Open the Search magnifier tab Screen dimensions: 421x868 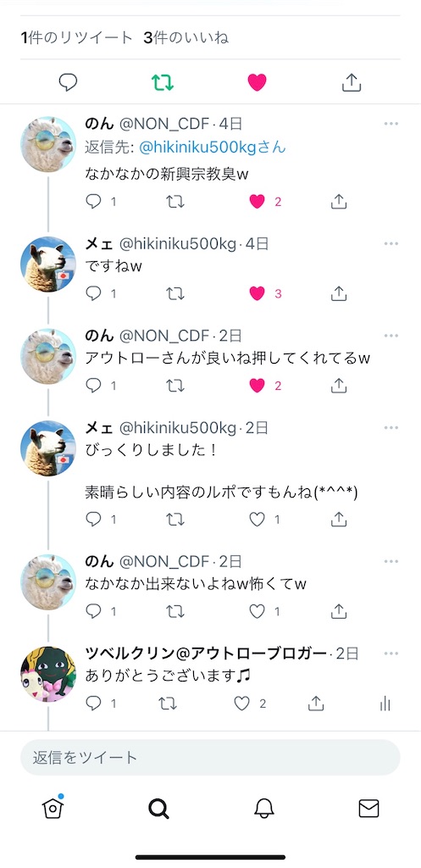[x=158, y=809]
